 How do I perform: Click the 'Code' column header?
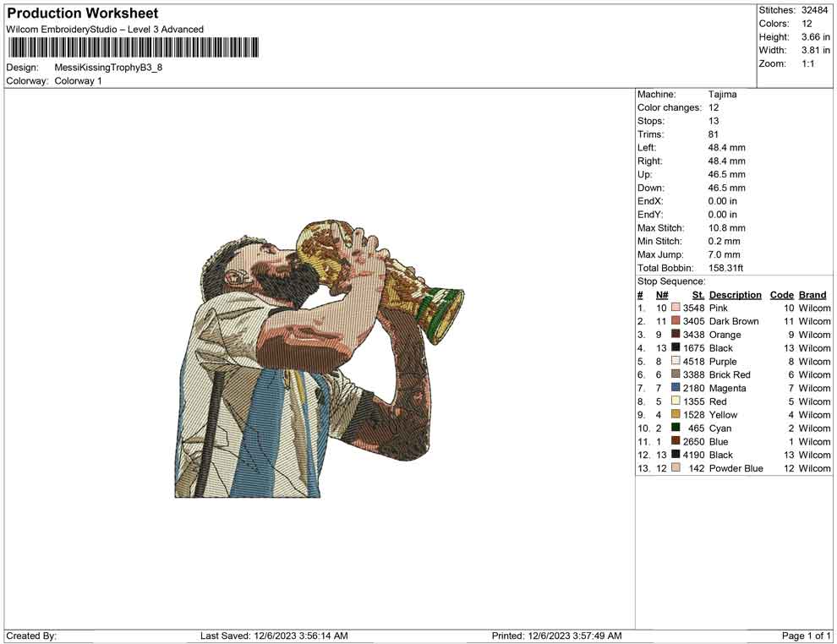pyautogui.click(x=782, y=295)
